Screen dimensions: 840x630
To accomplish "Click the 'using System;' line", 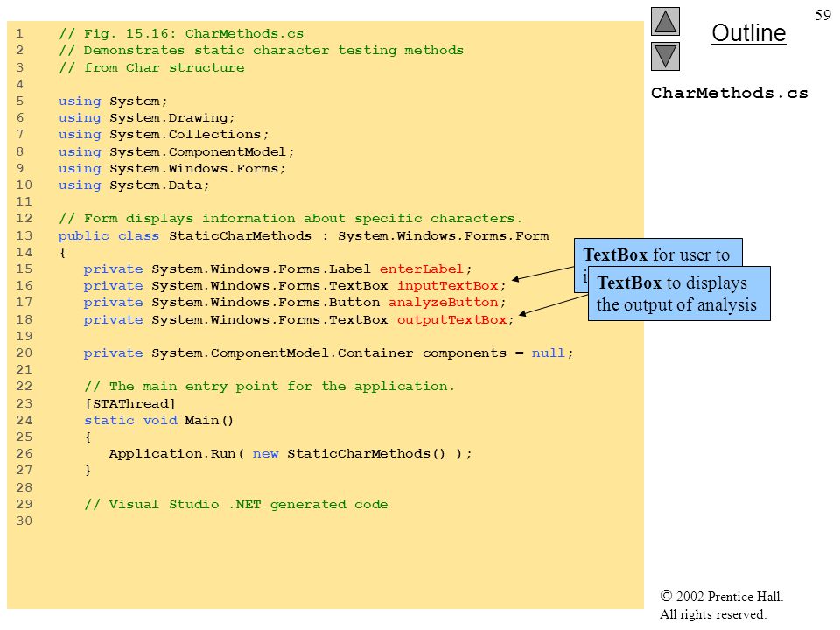I will point(113,101).
